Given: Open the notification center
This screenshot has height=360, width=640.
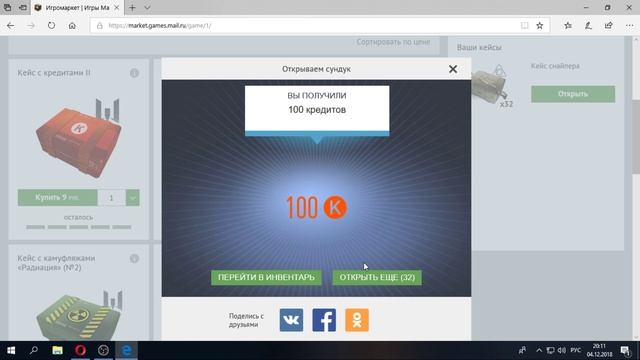Looking at the screenshot, I should (x=625, y=350).
